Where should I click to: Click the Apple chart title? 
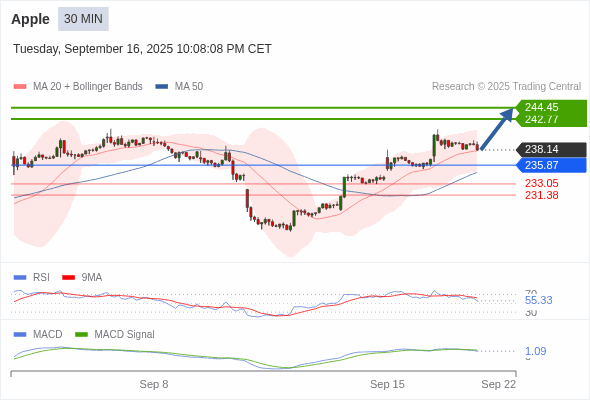30,19
